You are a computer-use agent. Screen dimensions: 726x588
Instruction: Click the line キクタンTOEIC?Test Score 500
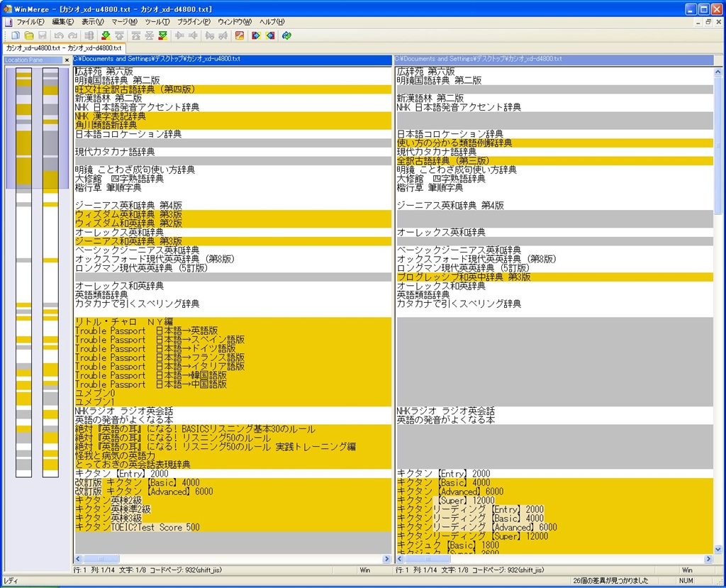point(233,527)
